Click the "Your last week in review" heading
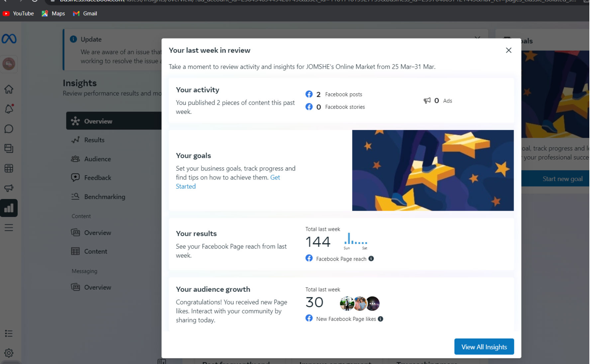This screenshot has width=595, height=364. (210, 50)
